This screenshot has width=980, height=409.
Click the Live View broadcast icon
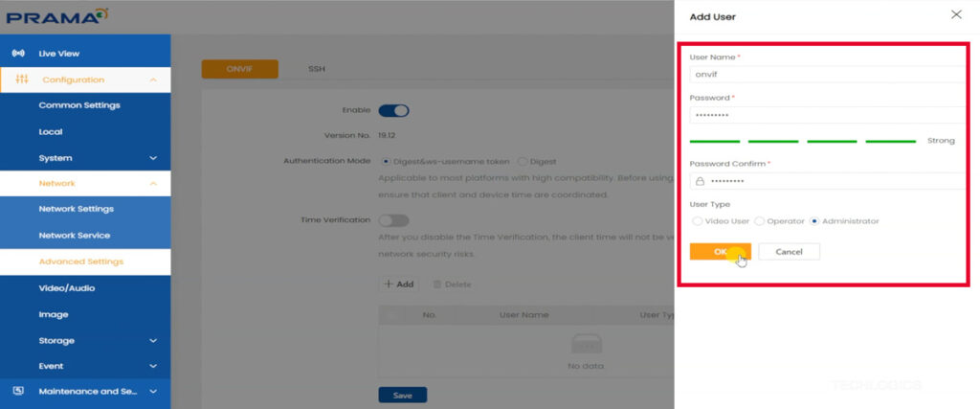coord(17,54)
